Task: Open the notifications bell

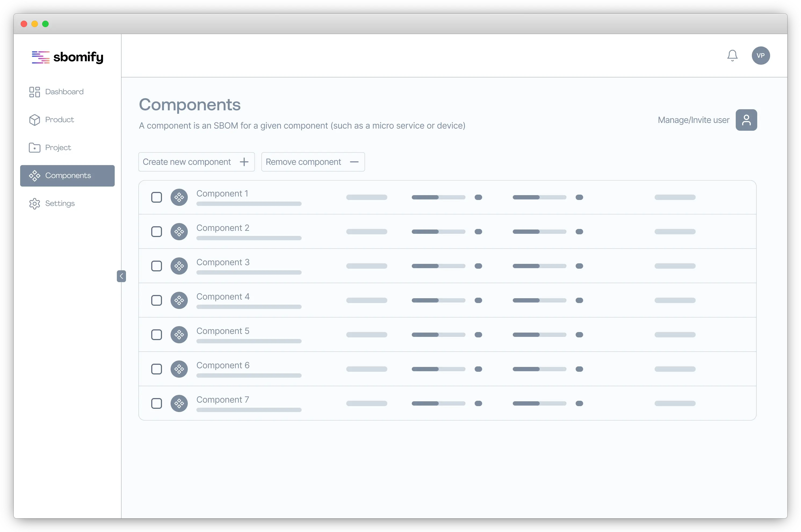Action: tap(732, 56)
